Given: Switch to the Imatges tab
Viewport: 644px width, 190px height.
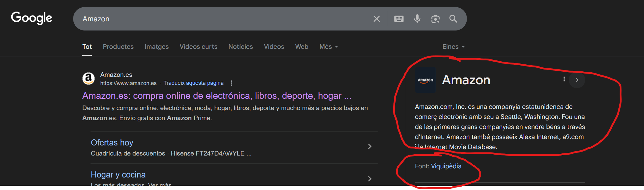Looking at the screenshot, I should (x=156, y=47).
